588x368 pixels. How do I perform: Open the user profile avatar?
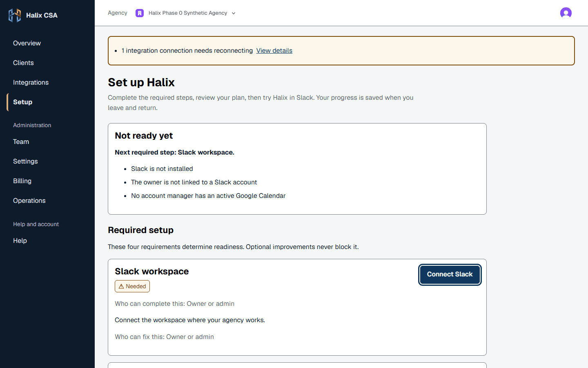566,13
